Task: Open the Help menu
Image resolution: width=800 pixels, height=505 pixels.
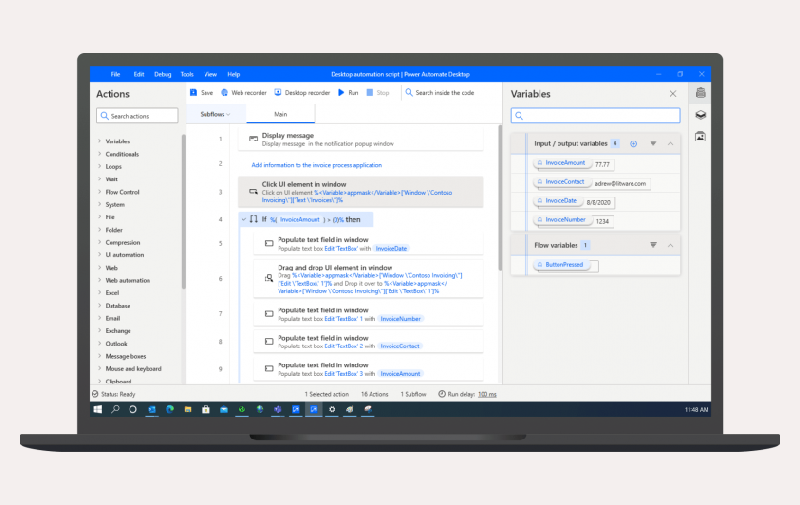Action: (x=234, y=74)
